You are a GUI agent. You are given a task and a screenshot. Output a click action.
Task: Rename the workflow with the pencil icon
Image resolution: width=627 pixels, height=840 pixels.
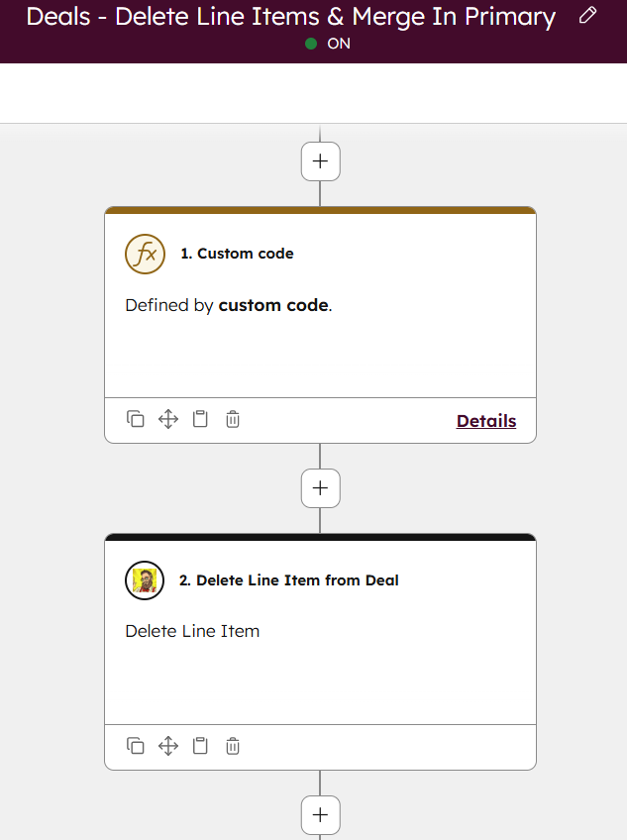coord(588,16)
